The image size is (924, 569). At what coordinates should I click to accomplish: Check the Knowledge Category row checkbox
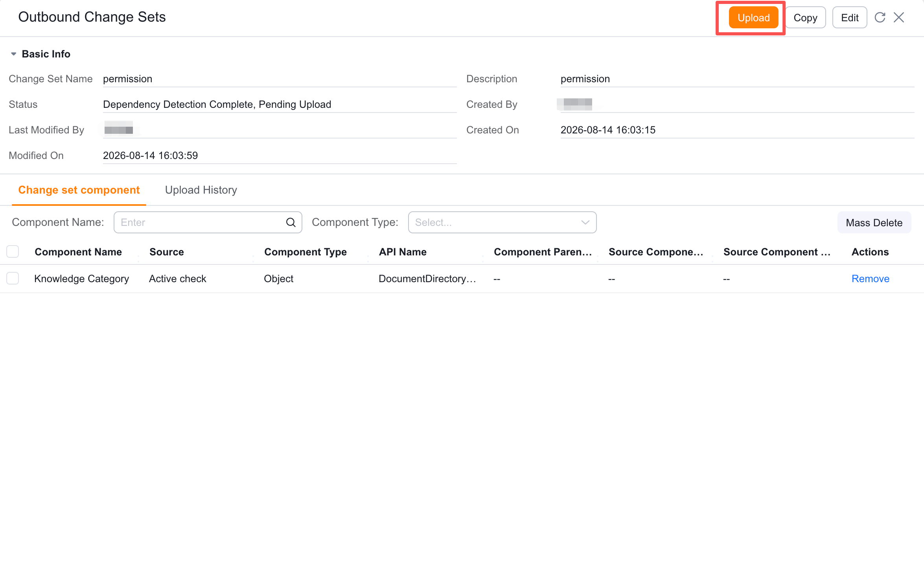click(13, 278)
